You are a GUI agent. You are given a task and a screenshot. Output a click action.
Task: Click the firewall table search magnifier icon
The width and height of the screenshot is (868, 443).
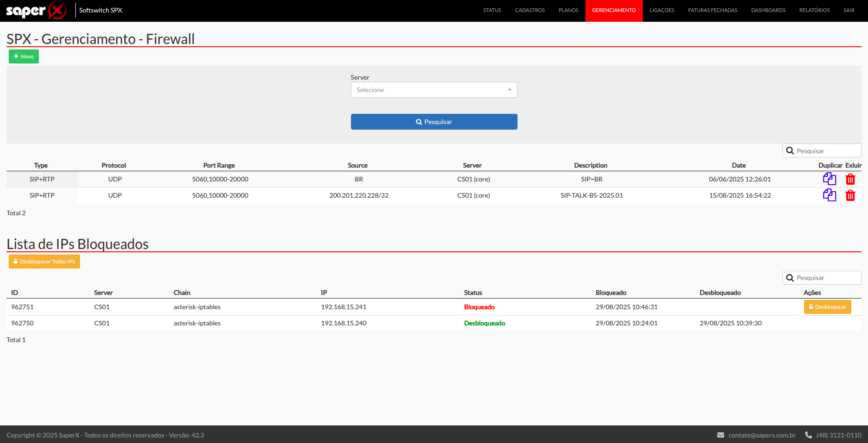(x=790, y=151)
